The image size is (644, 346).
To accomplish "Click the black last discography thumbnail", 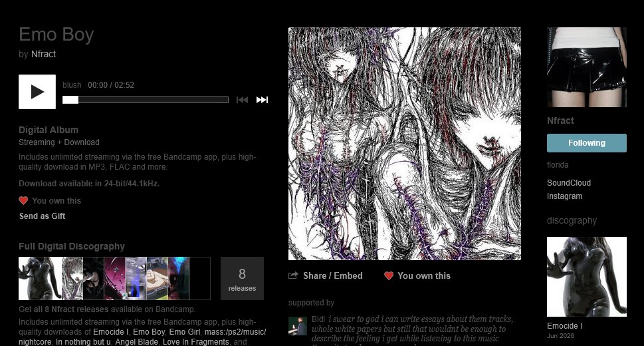I will click(x=199, y=279).
